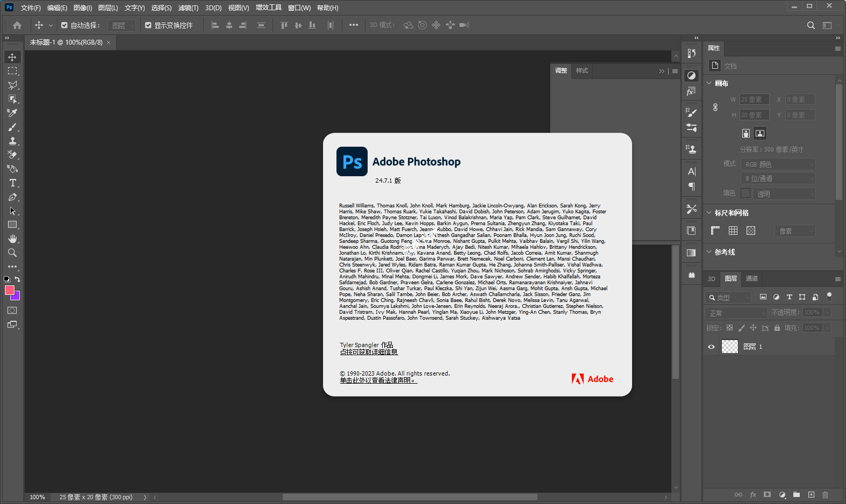The height and width of the screenshot is (504, 846).
Task: Open the Search icon in options bar
Action: click(x=811, y=25)
